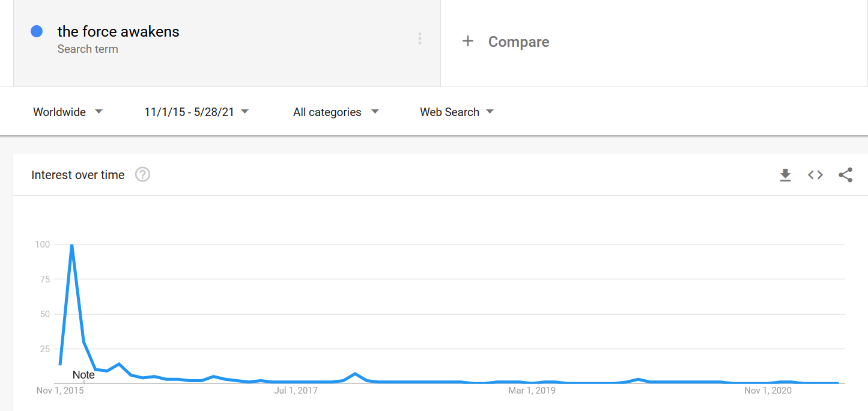Viewport: 868px width, 411px height.
Task: Add a comparison term via Compare
Action: [x=518, y=41]
